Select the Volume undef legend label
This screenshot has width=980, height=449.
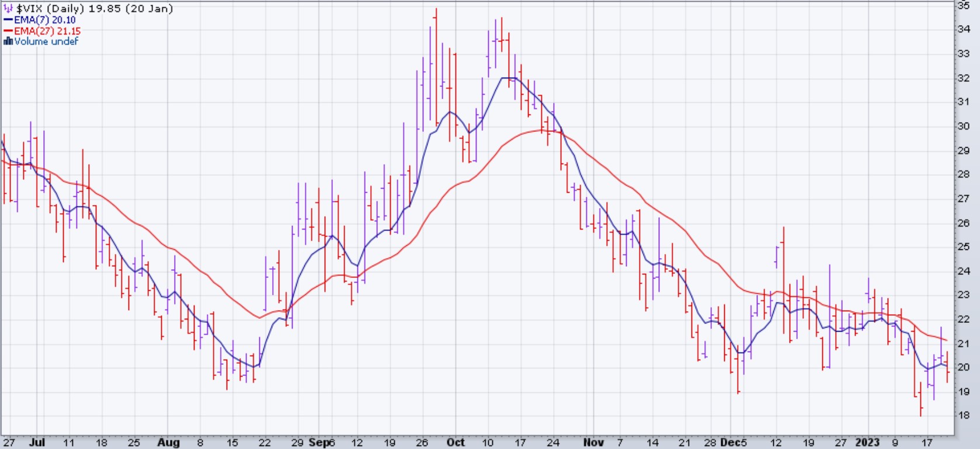46,41
